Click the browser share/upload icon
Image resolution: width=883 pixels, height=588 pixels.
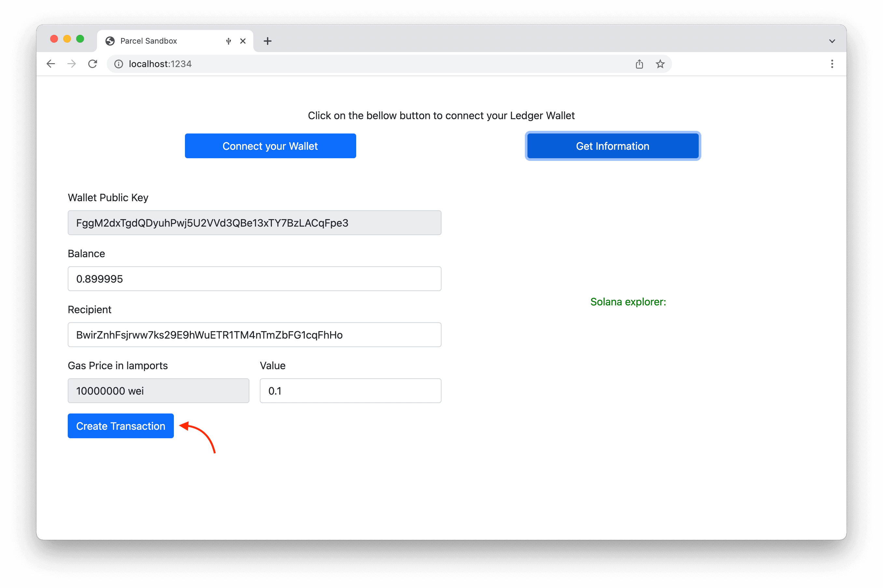(639, 64)
